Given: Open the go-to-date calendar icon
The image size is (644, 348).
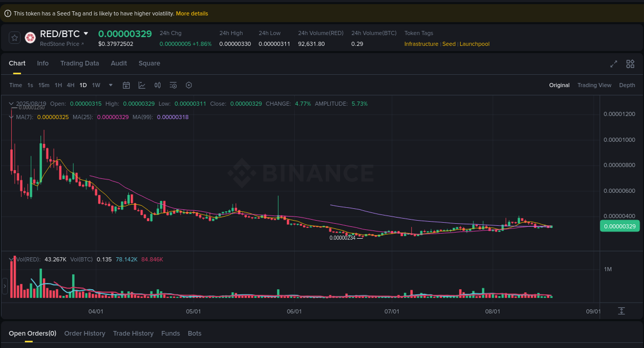Looking at the screenshot, I should coord(126,85).
